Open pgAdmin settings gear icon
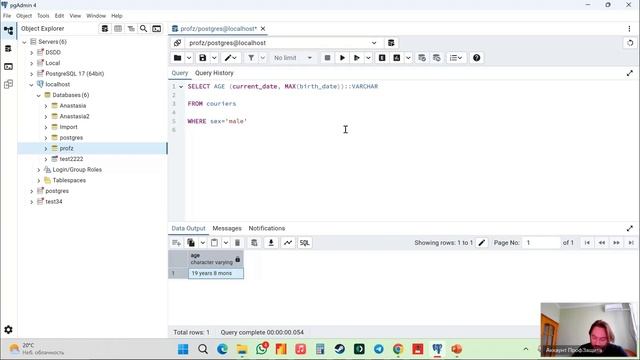The width and height of the screenshot is (640, 360). coord(9,329)
